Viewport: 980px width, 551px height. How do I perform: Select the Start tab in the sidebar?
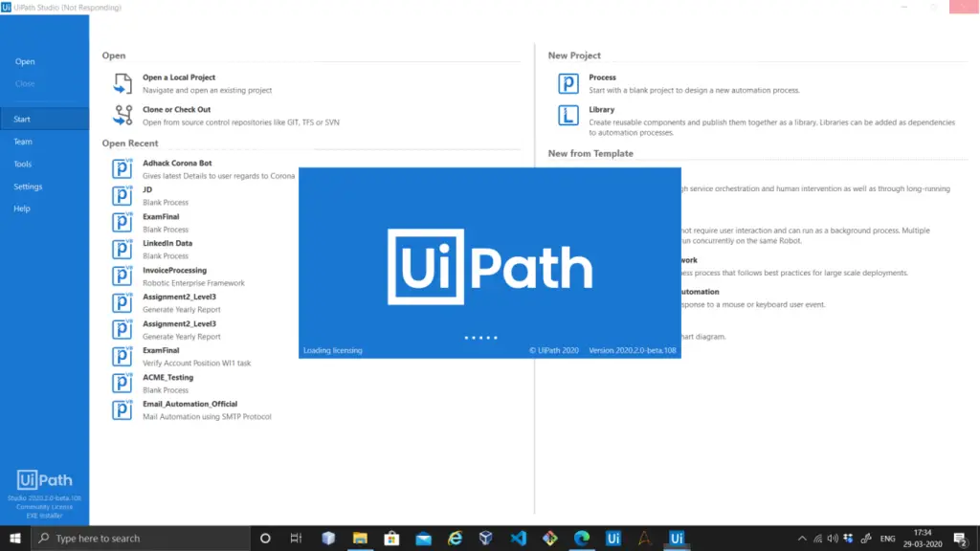[44, 119]
